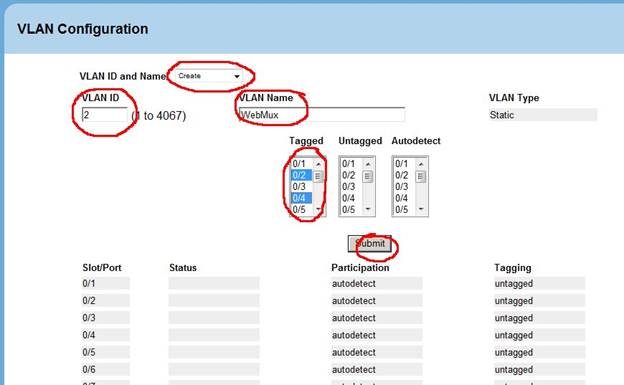Click Slot/Port cell 0/4 in table
The width and height of the screenshot is (624, 385).
click(105, 335)
